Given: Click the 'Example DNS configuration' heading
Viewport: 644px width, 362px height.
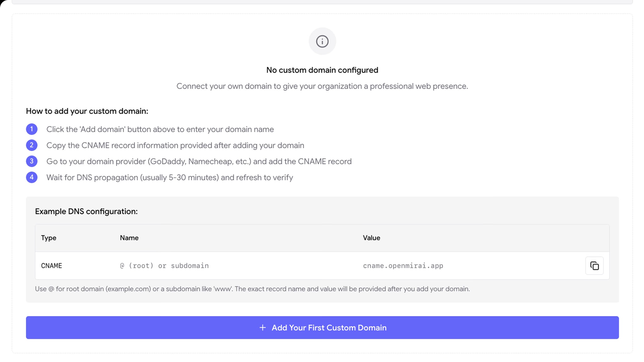Looking at the screenshot, I should point(86,211).
